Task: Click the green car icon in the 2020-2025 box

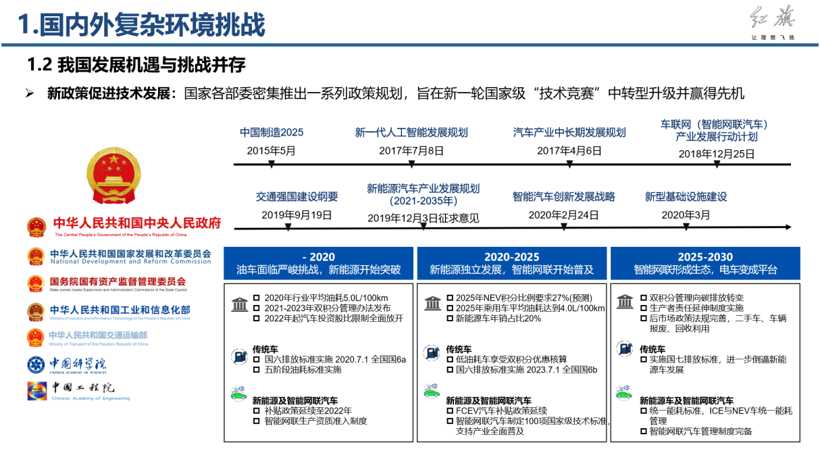Action: (x=431, y=390)
